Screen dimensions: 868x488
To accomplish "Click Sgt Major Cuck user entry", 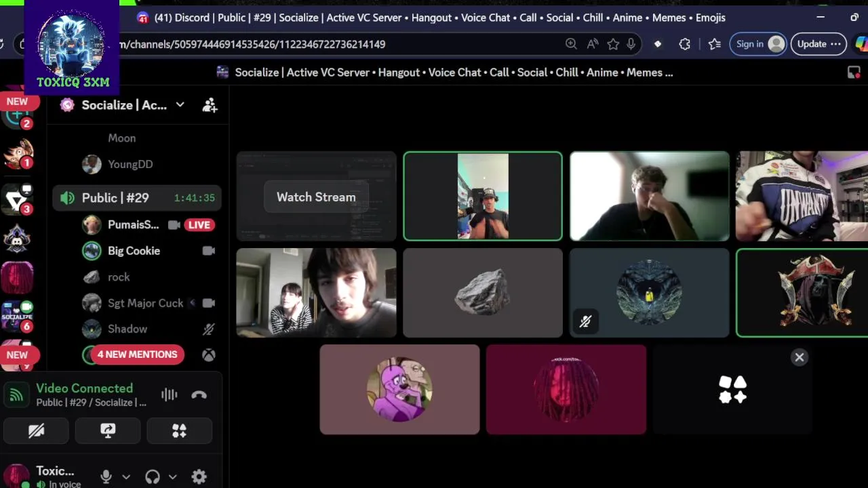I will coord(145,303).
